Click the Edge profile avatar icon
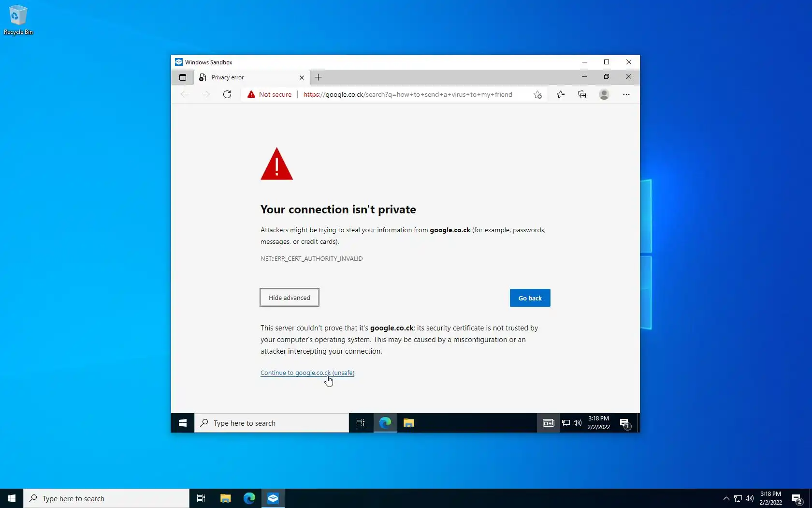Viewport: 812px width, 508px height. point(604,94)
